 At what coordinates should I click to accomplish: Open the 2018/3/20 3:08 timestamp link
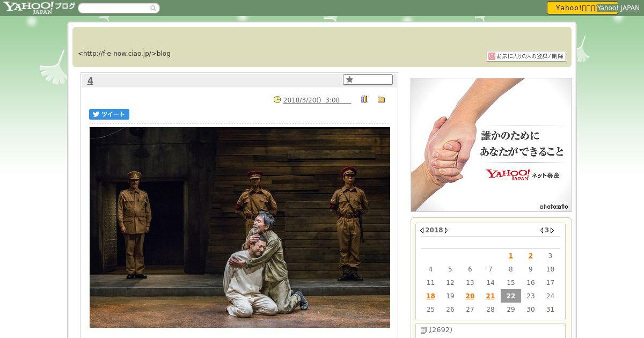(x=317, y=100)
